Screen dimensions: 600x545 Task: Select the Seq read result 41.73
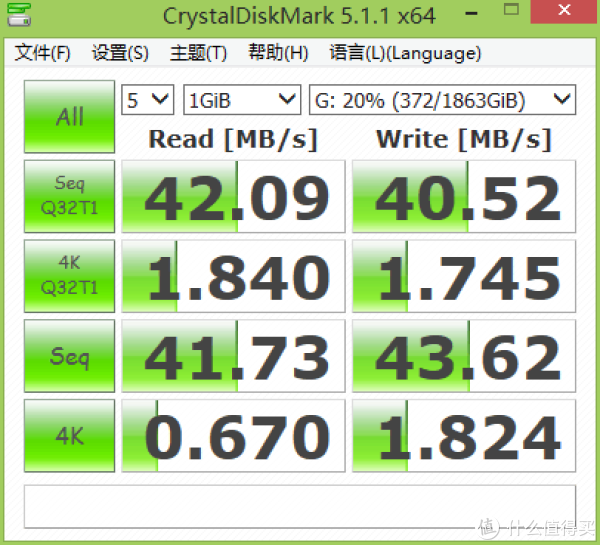pyautogui.click(x=233, y=356)
